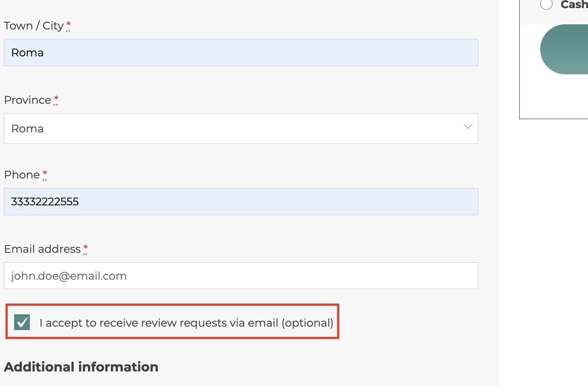This screenshot has height=386, width=588.
Task: Click the Province field label
Action: tap(28, 100)
